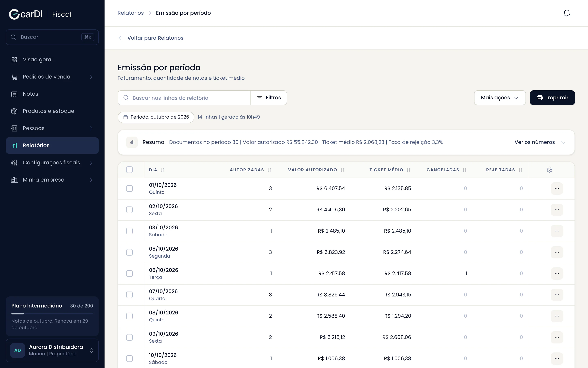Open Produtos e estoque
The height and width of the screenshot is (368, 588).
[52, 111]
